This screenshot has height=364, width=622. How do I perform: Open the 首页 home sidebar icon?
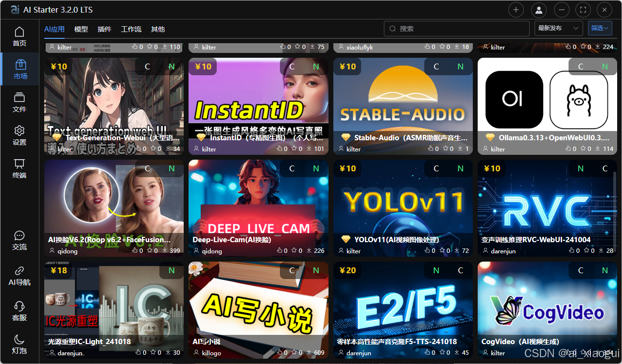[x=19, y=32]
